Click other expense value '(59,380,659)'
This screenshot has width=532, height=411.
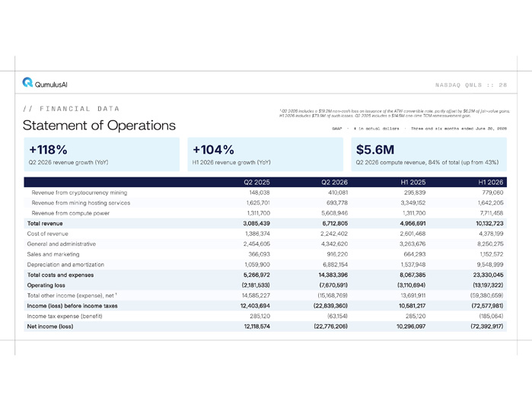pyautogui.click(x=487, y=295)
